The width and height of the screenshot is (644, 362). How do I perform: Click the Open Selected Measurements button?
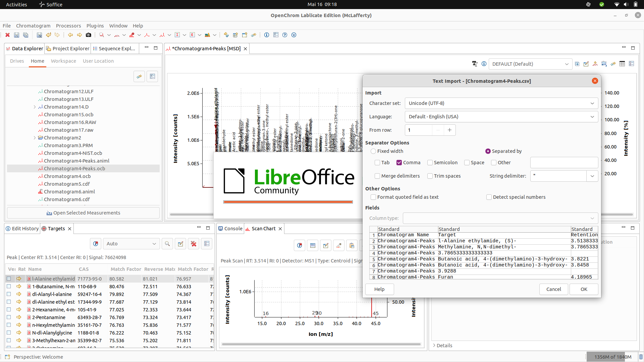(x=84, y=213)
